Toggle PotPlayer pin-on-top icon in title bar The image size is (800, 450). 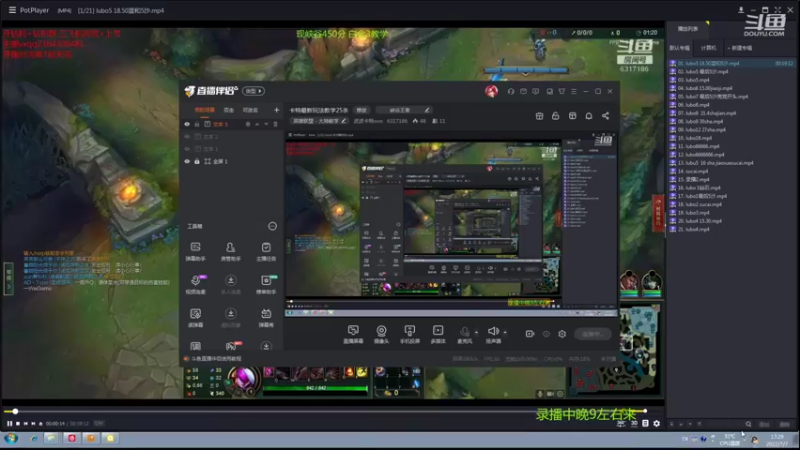coord(741,10)
